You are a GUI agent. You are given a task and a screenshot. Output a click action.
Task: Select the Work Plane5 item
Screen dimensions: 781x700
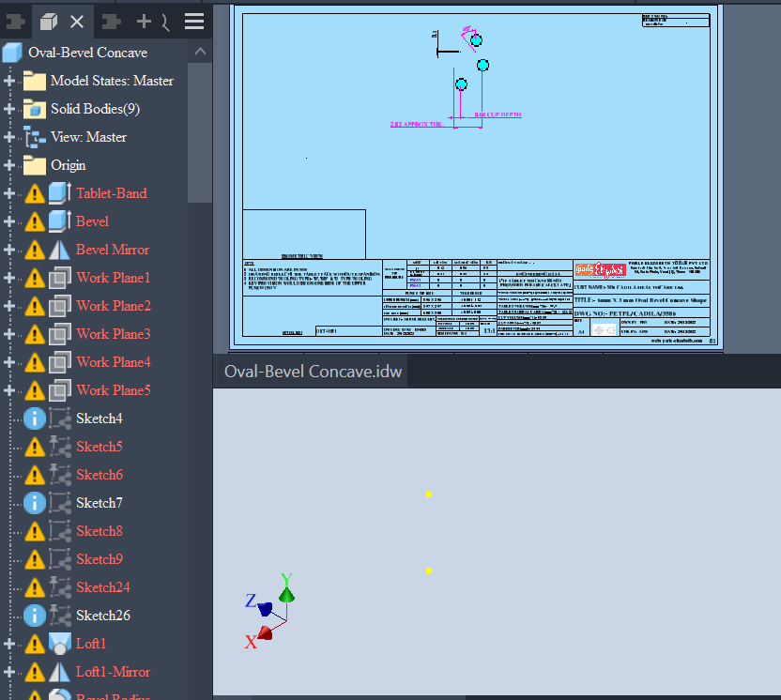tap(113, 390)
